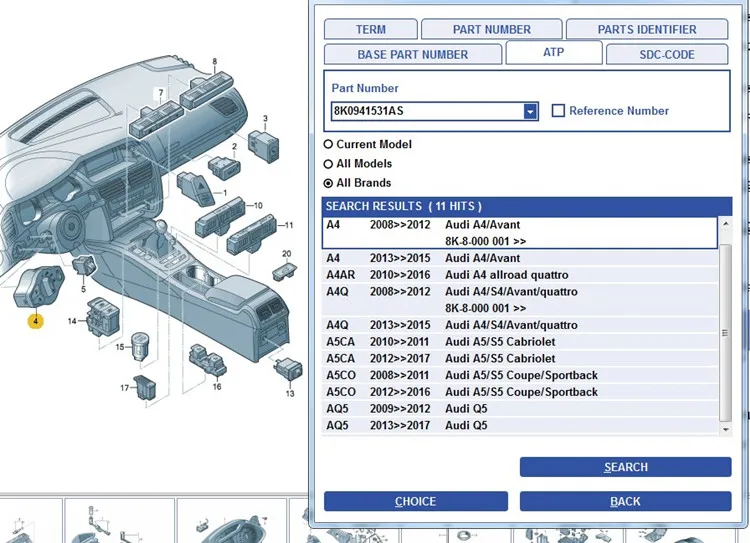Enable the Reference Number checkbox

click(558, 111)
